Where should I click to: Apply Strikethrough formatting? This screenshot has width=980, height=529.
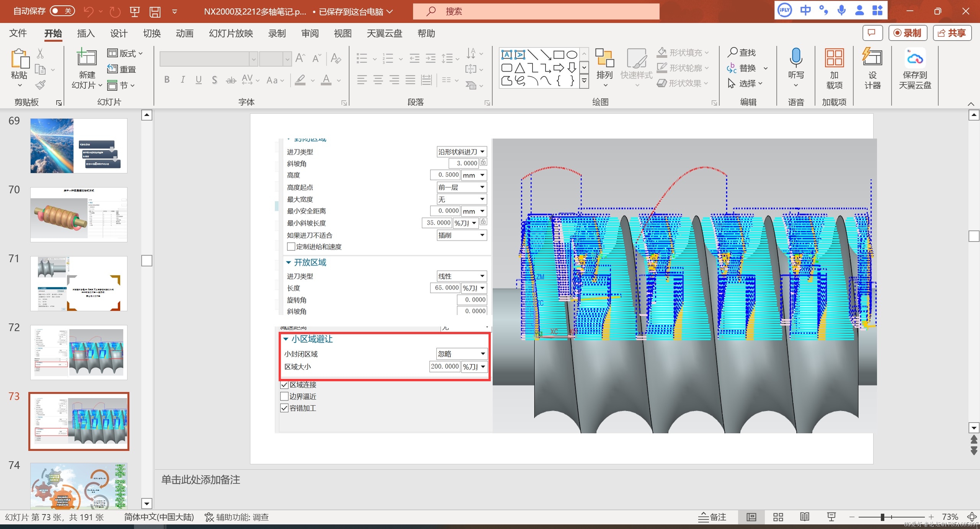tap(231, 80)
